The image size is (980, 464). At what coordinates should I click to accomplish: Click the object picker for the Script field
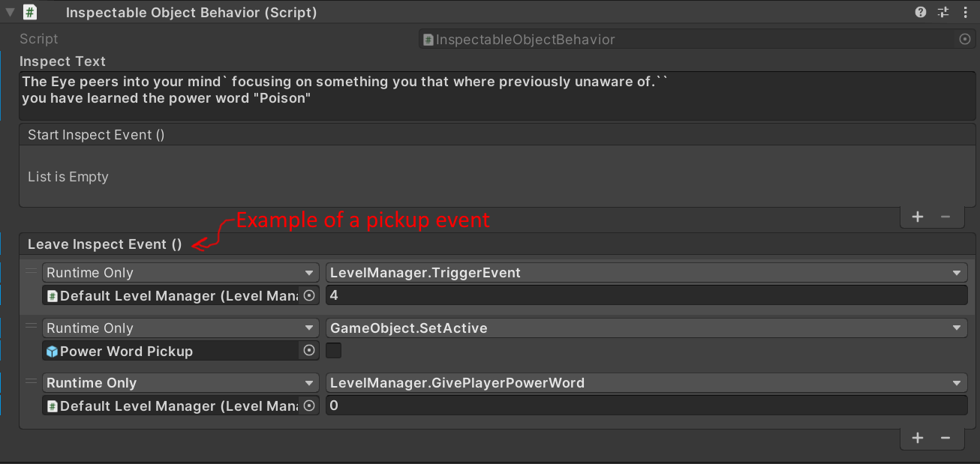965,39
